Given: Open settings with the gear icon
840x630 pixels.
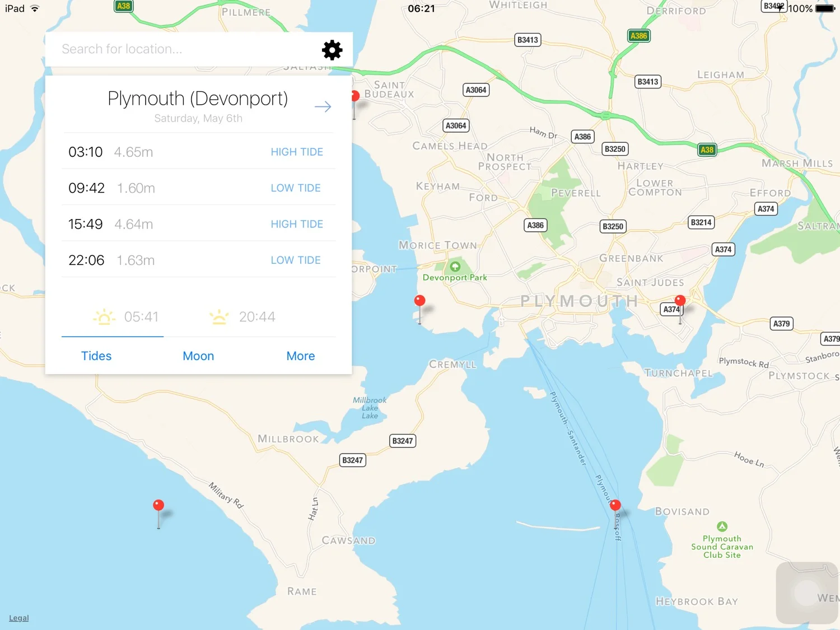Looking at the screenshot, I should point(332,50).
